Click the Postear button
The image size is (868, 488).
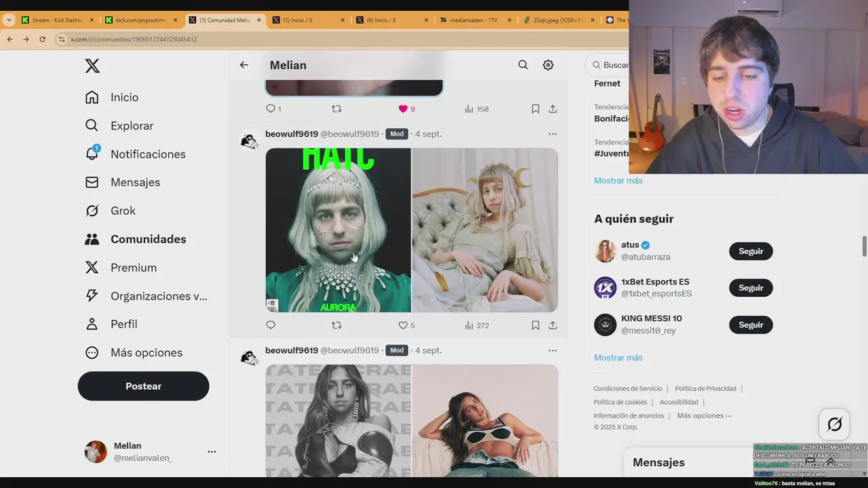(143, 386)
